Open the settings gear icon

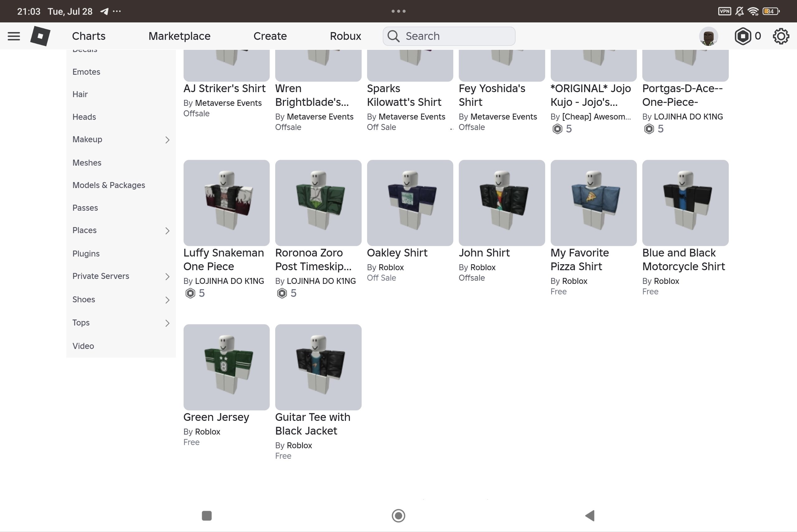[781, 36]
